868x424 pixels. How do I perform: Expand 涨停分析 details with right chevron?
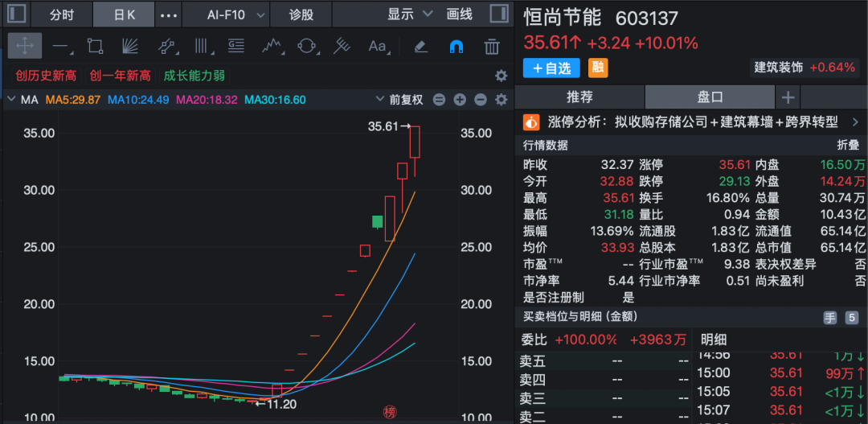855,122
